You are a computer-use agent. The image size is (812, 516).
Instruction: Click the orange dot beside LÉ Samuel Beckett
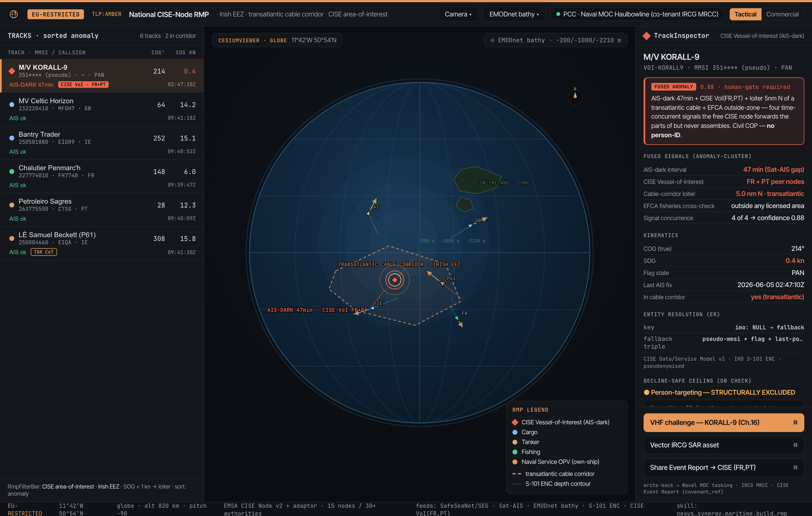[12, 239]
